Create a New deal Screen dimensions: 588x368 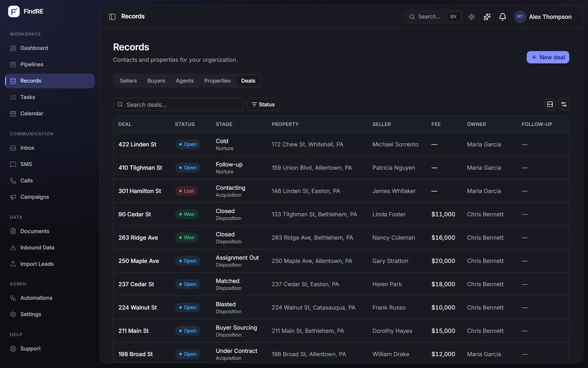(548, 57)
